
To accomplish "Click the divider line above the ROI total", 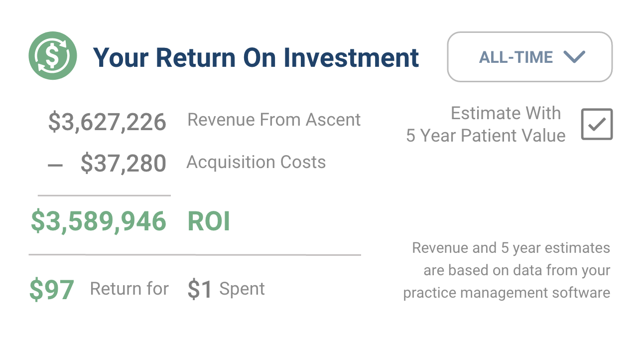I will point(105,194).
